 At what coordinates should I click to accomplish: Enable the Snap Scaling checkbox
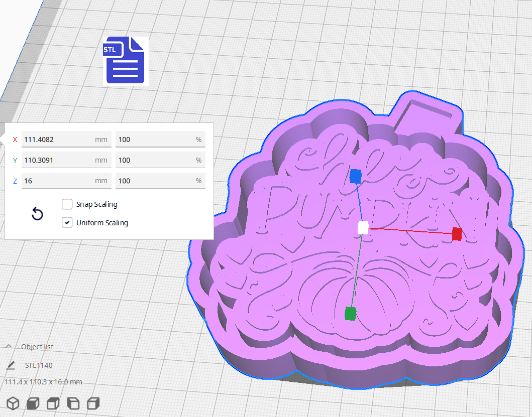67,204
